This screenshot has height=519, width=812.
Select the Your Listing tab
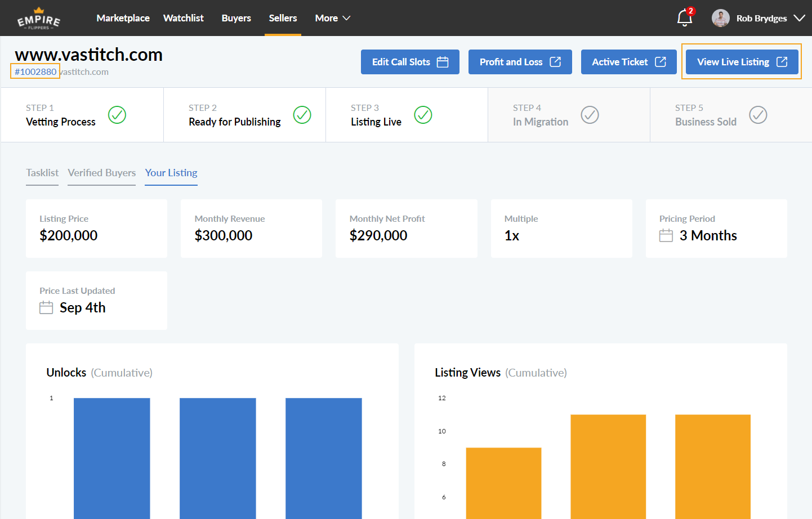pos(171,173)
